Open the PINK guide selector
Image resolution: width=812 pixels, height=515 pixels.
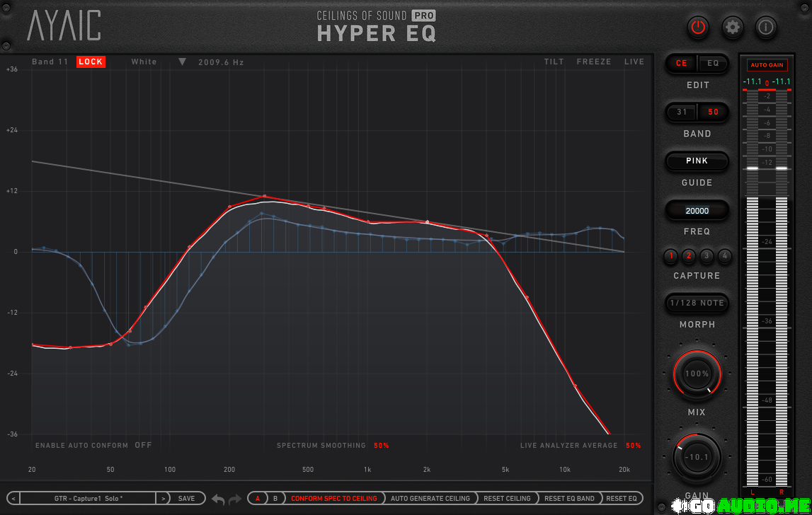tap(697, 161)
